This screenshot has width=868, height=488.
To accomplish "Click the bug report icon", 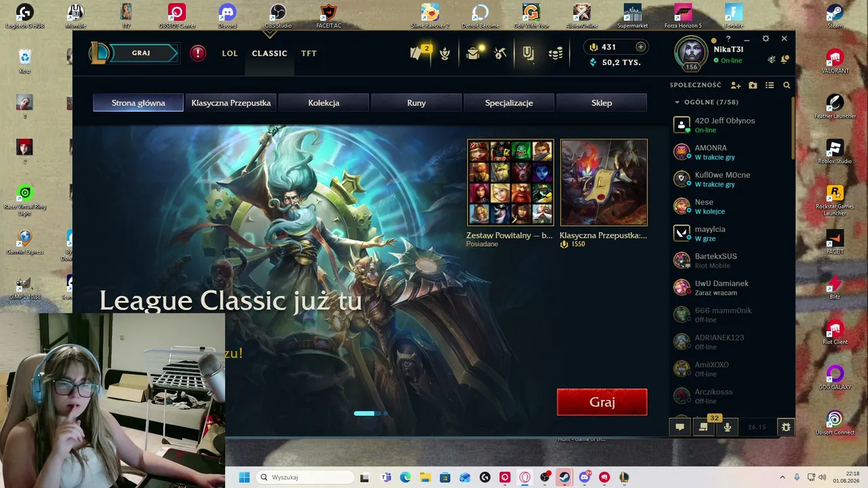I will [x=786, y=427].
